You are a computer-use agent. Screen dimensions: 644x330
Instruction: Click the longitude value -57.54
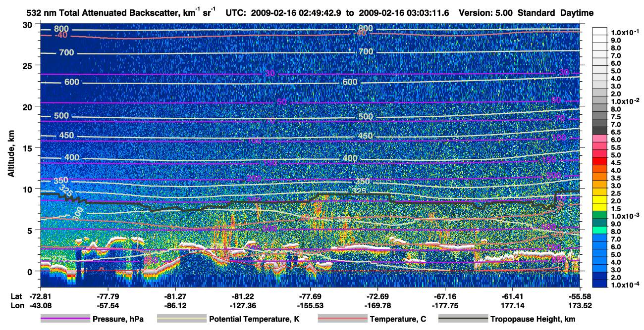108,306
